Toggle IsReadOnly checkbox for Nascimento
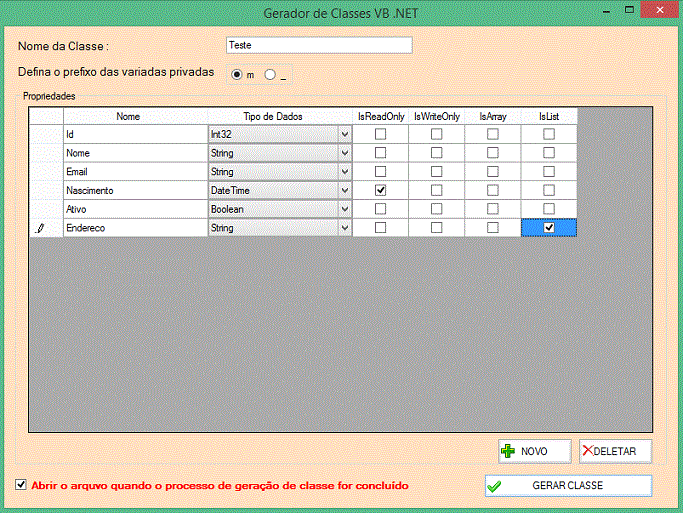The height and width of the screenshot is (513, 683). 380,190
